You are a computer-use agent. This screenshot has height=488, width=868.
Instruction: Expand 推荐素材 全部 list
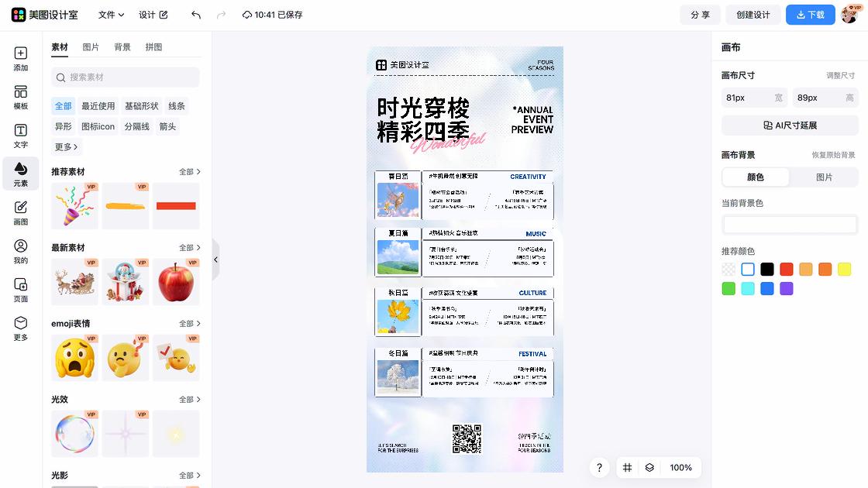click(189, 172)
